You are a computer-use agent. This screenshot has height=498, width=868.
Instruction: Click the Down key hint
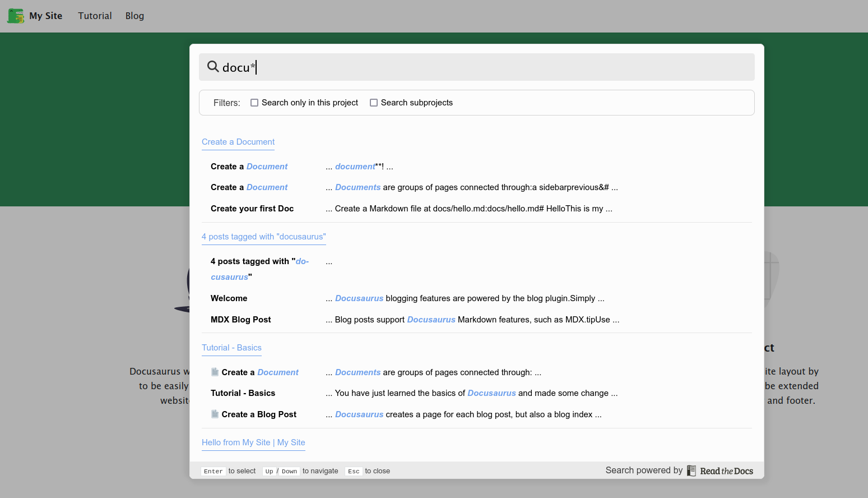(290, 471)
